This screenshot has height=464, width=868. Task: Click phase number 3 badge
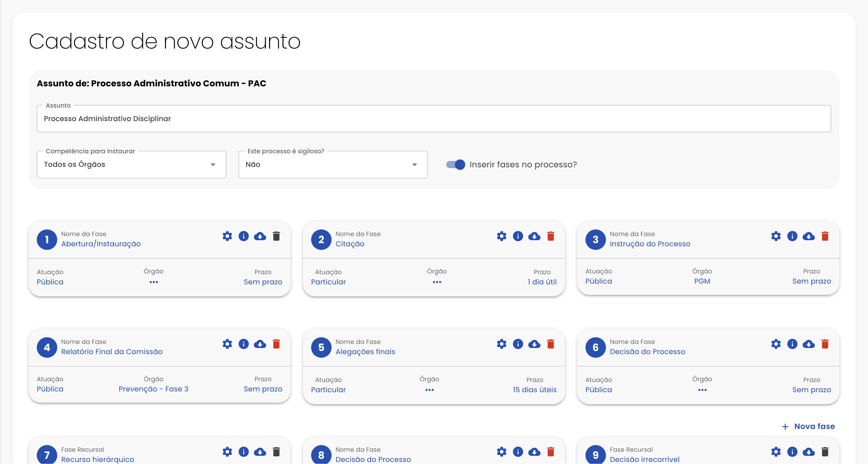point(595,240)
